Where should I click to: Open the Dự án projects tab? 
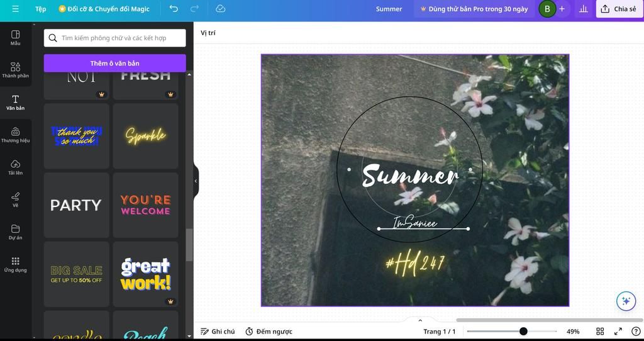pyautogui.click(x=16, y=232)
